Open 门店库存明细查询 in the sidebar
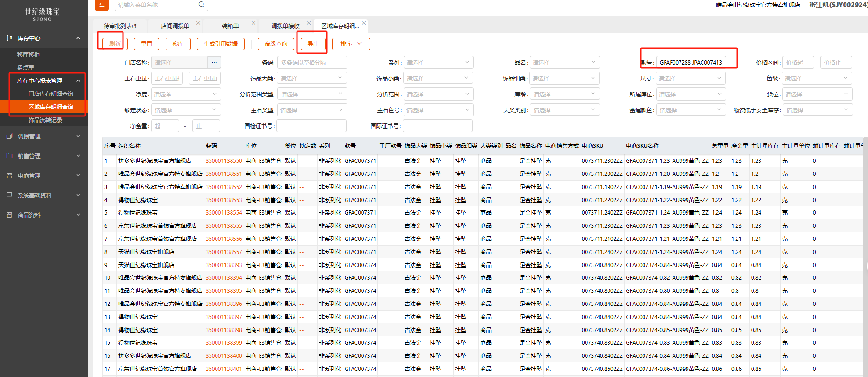This screenshot has width=868, height=377. (51, 94)
